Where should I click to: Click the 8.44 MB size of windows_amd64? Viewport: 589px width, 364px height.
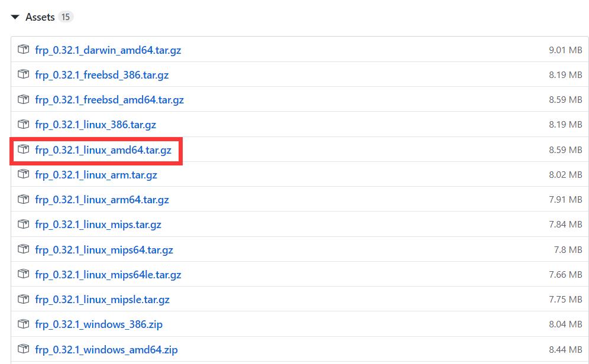[565, 349]
